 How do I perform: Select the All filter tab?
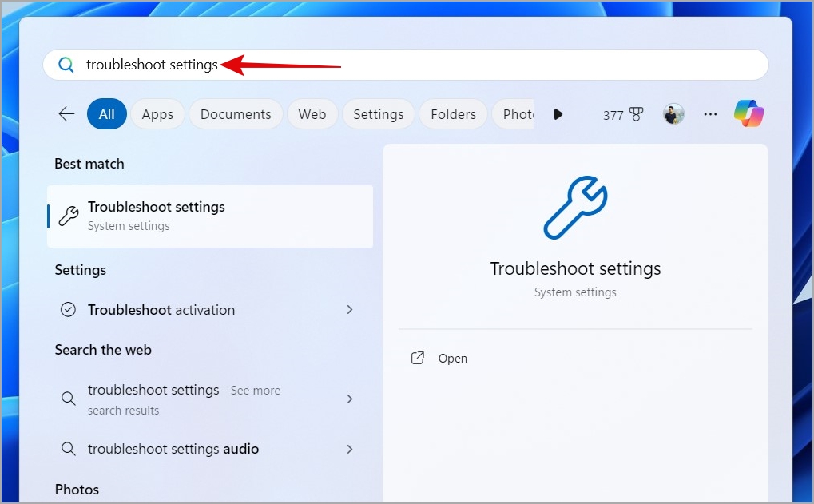(107, 113)
